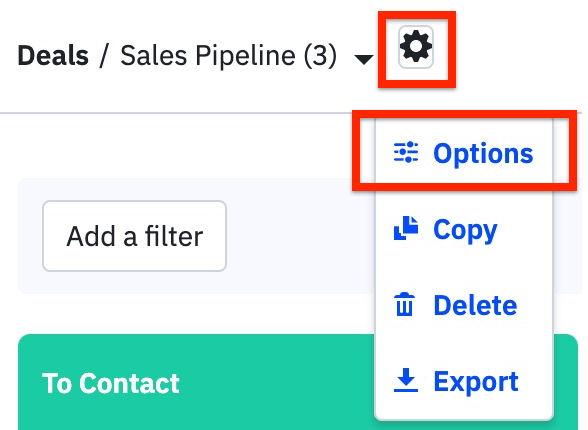Click the (3) deal count in the title
The width and height of the screenshot is (588, 430).
[320, 56]
